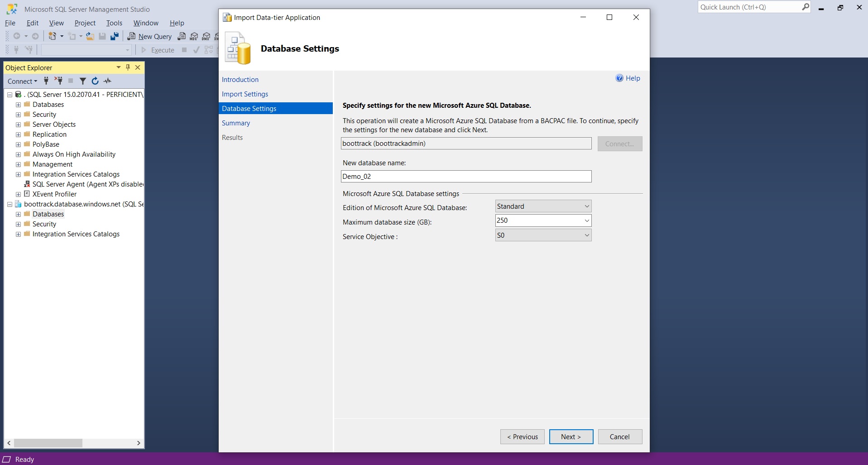This screenshot has height=465, width=868.
Task: Go to the Summary wizard step
Action: (235, 123)
